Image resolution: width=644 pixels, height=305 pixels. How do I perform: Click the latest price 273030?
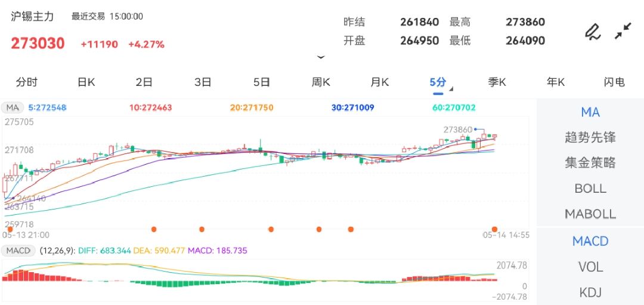point(38,43)
